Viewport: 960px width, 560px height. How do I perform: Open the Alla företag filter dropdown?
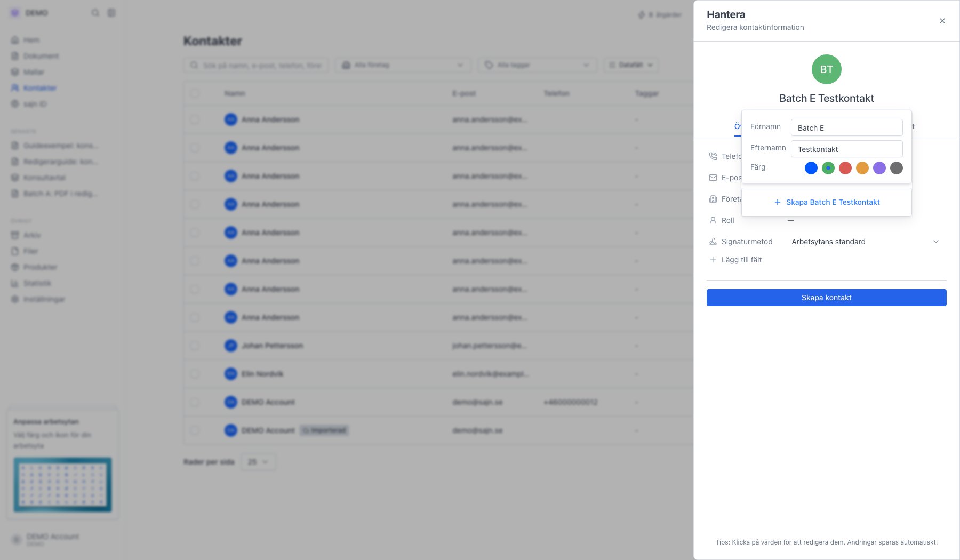[x=403, y=65]
